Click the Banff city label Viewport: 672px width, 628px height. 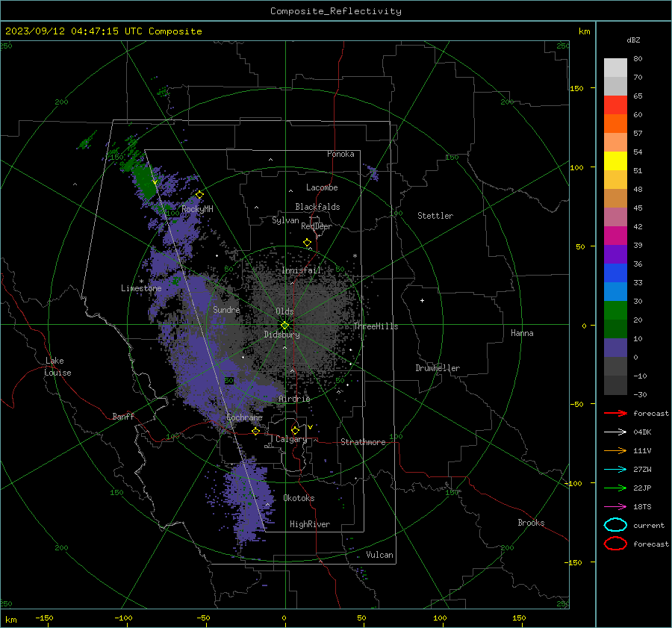123,416
